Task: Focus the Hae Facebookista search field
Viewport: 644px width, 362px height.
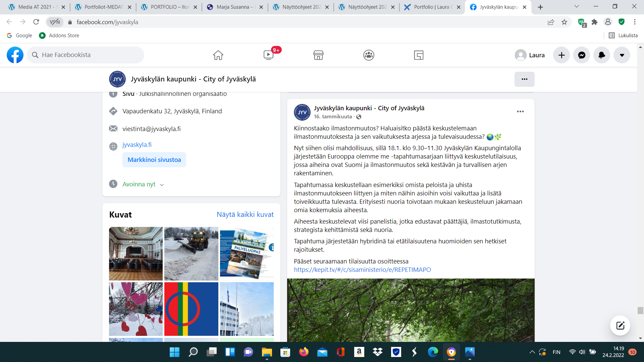Action: tap(86, 55)
